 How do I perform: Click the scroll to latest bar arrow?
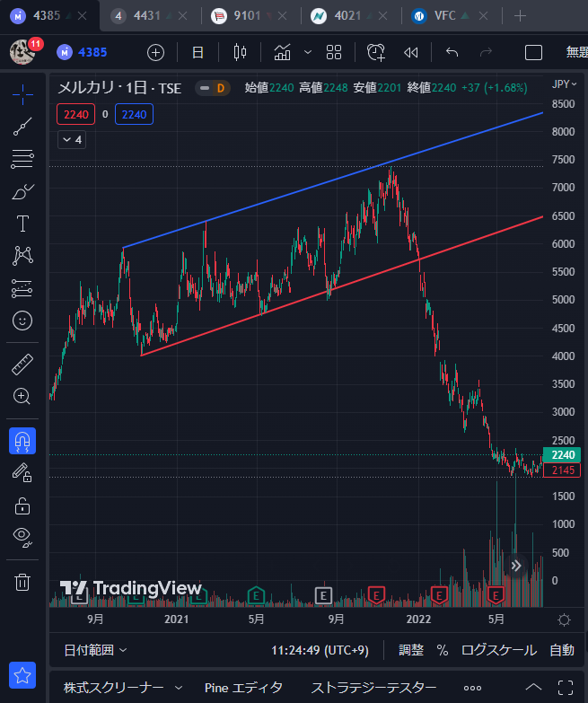516,566
